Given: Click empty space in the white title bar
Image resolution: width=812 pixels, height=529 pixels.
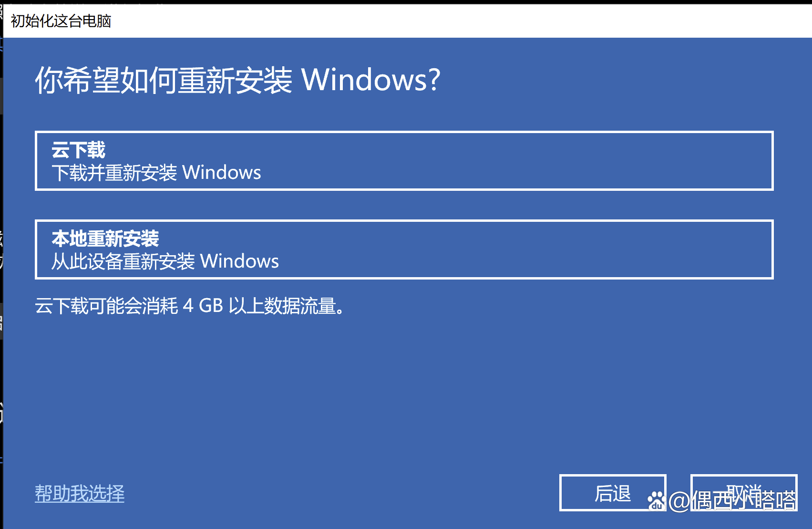Looking at the screenshot, I should click(429, 21).
